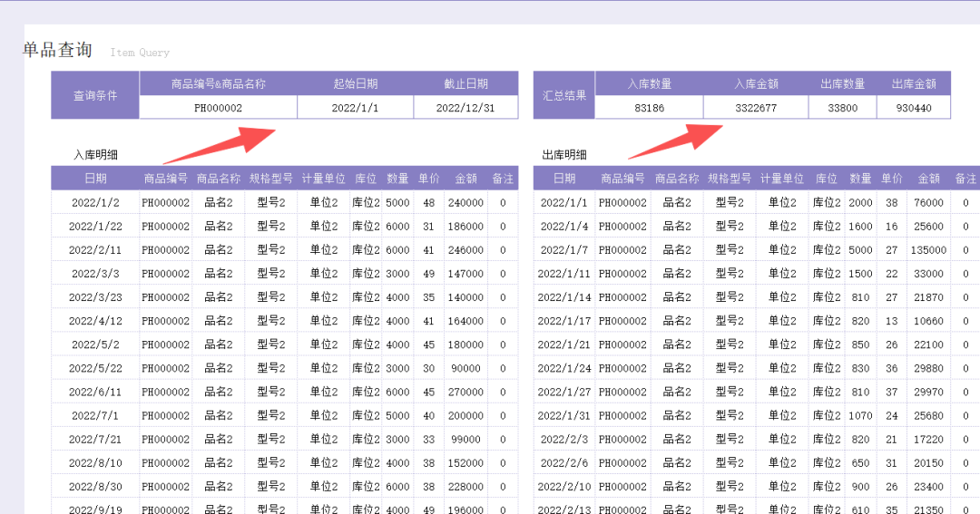This screenshot has height=514, width=980.
Task: Select the inbound date cell 2022/7/21
Action: [95, 439]
